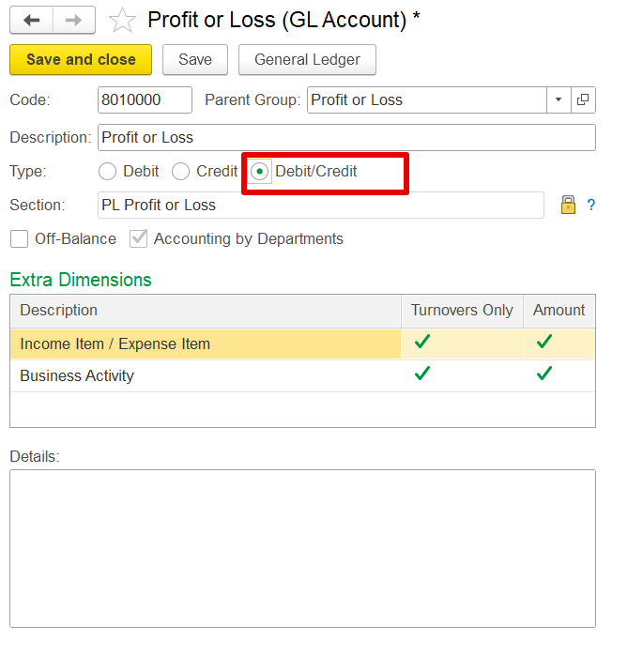643x672 pixels.
Task: Toggle Amount checkmark for Business Activity row
Action: tap(544, 374)
